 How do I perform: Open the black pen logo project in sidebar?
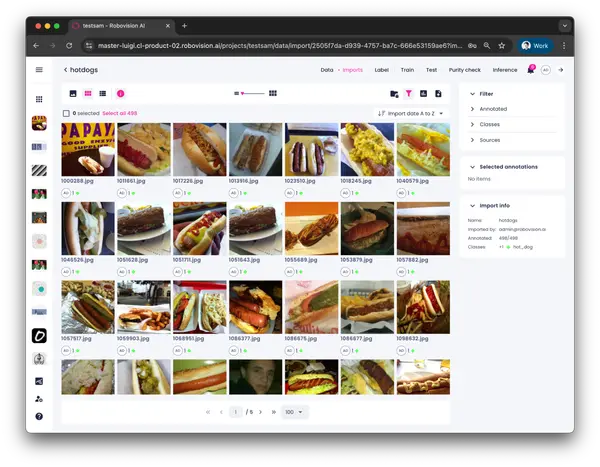coord(39,336)
